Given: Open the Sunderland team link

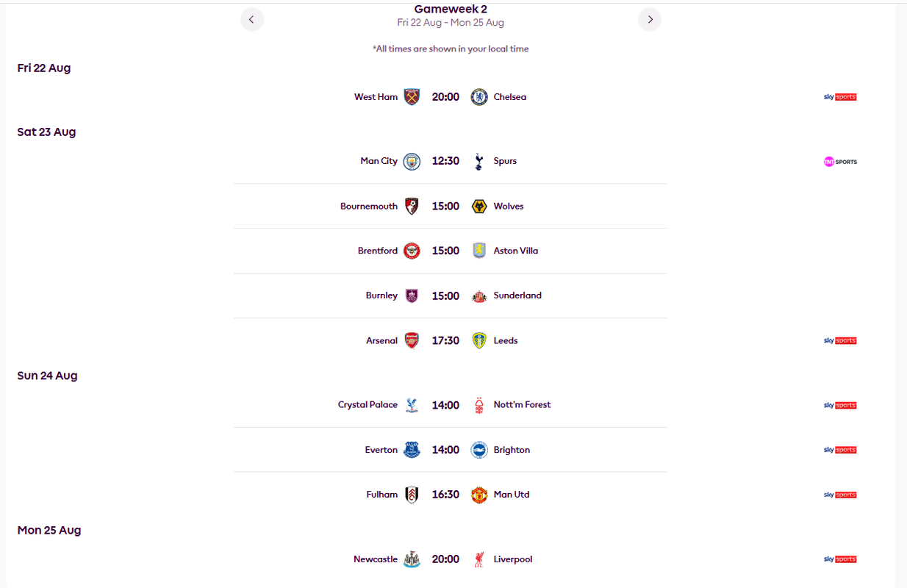Looking at the screenshot, I should (517, 295).
